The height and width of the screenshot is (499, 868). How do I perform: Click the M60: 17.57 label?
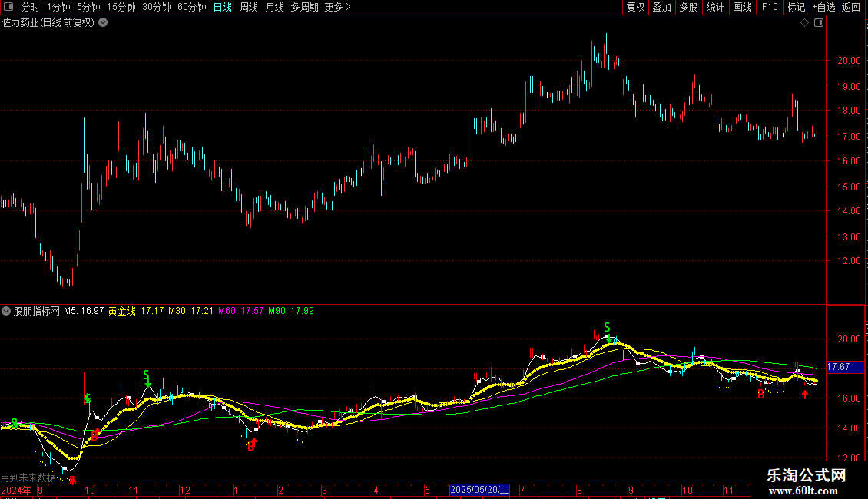point(240,311)
